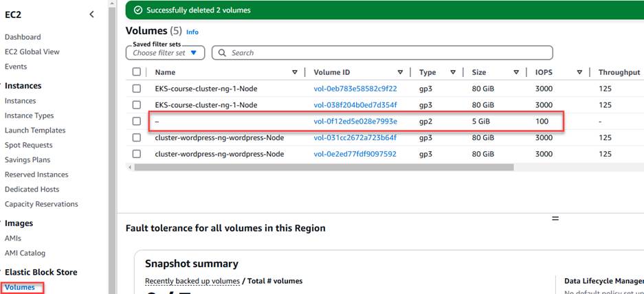Open volume vol-031cc2672a723b64f link
The width and height of the screenshot is (644, 294).
click(355, 138)
